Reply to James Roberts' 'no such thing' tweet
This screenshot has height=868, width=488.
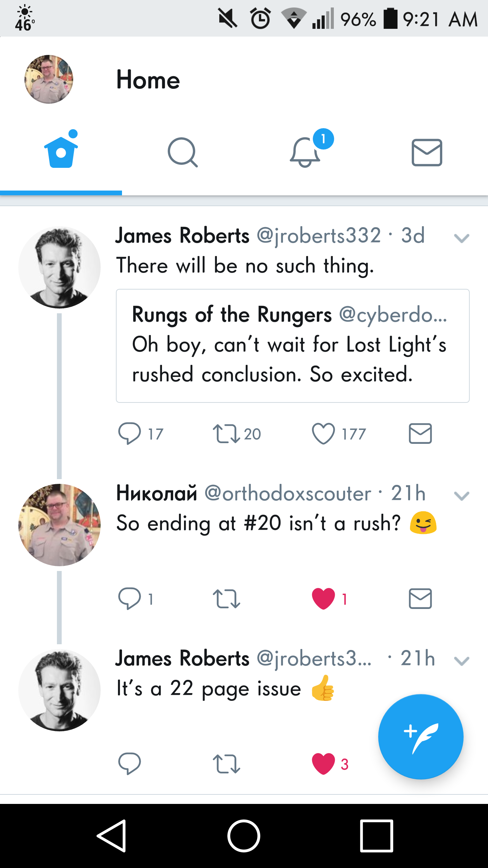pos(129,434)
